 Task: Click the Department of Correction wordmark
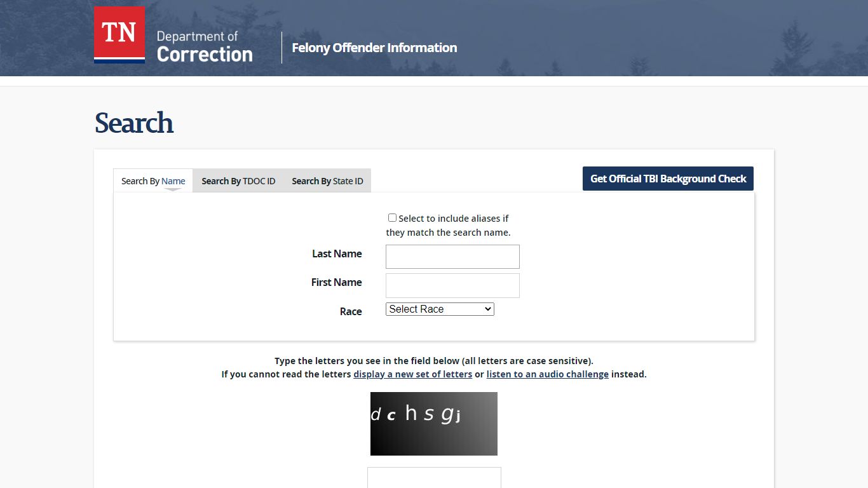(204, 47)
